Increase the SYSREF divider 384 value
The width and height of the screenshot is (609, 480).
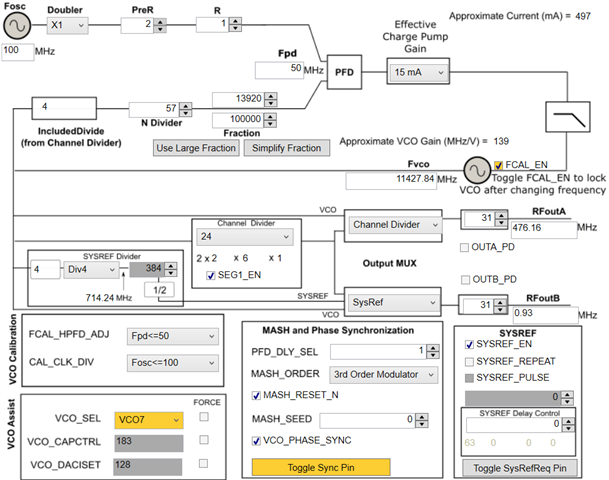coord(171,266)
